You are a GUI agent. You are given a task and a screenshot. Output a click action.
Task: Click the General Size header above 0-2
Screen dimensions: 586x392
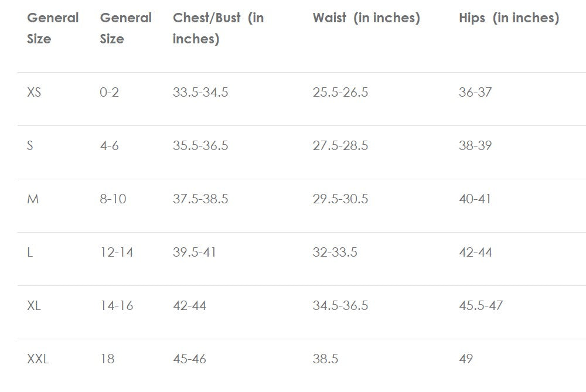125,28
